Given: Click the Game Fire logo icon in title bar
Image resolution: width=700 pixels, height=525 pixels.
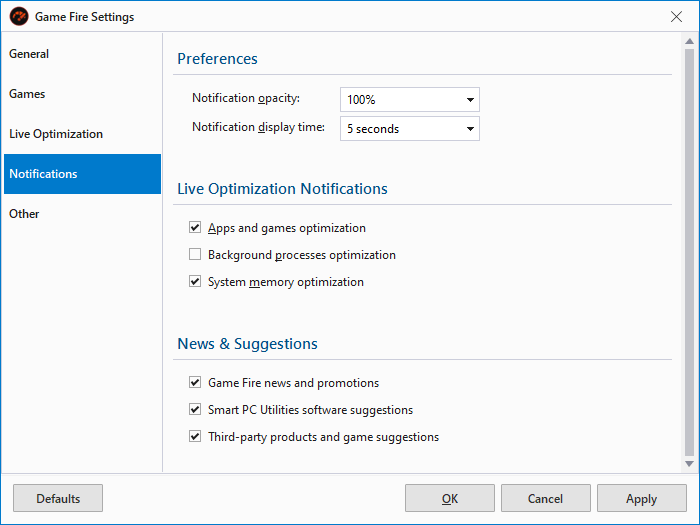Looking at the screenshot, I should pos(19,16).
